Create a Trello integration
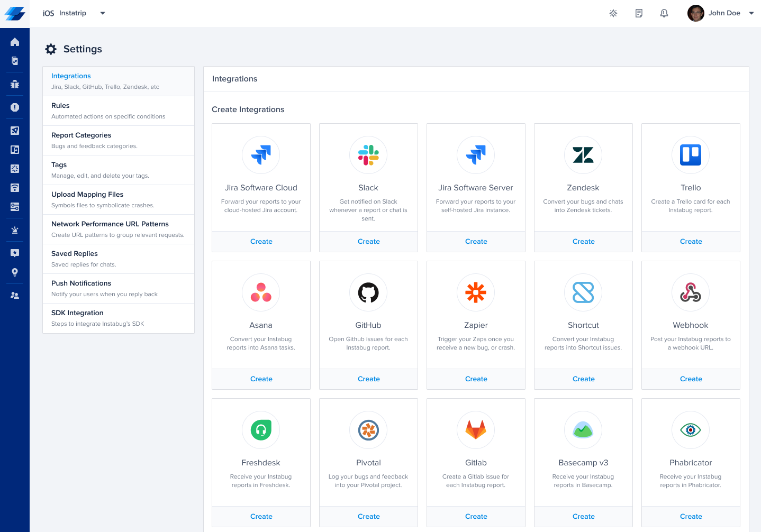 691,242
